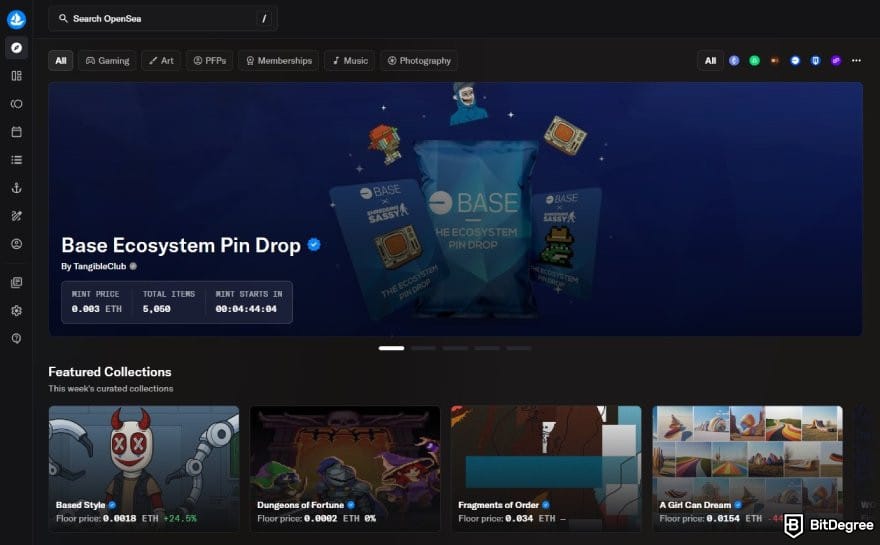Click the Based Style collection name
This screenshot has width=880, height=545.
80,505
